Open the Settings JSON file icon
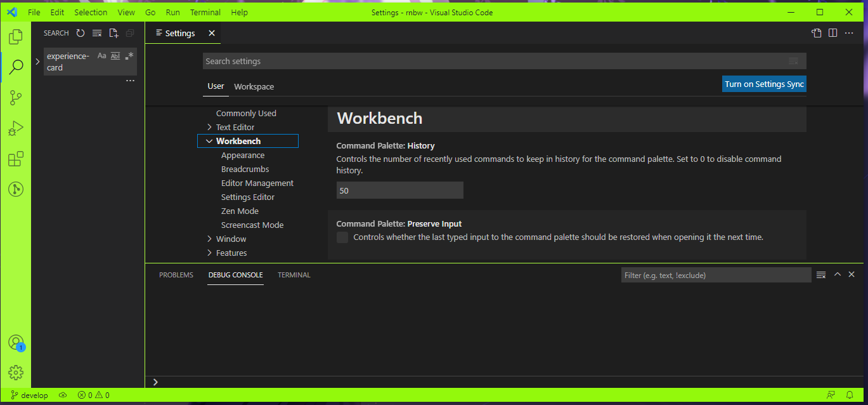This screenshot has width=868, height=405. pyautogui.click(x=816, y=33)
